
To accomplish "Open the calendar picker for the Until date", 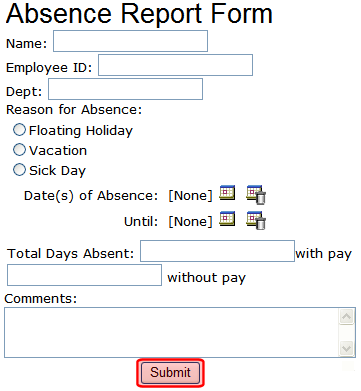I will pos(227,219).
